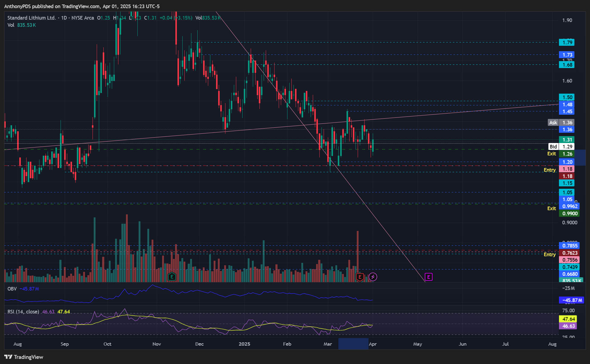
Task: Click the 1.15 cyan price label
Action: tap(566, 183)
